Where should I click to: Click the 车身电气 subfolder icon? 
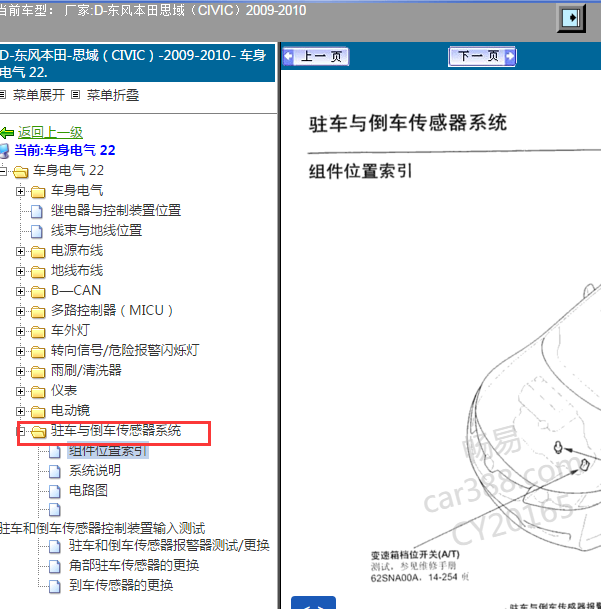click(x=38, y=191)
